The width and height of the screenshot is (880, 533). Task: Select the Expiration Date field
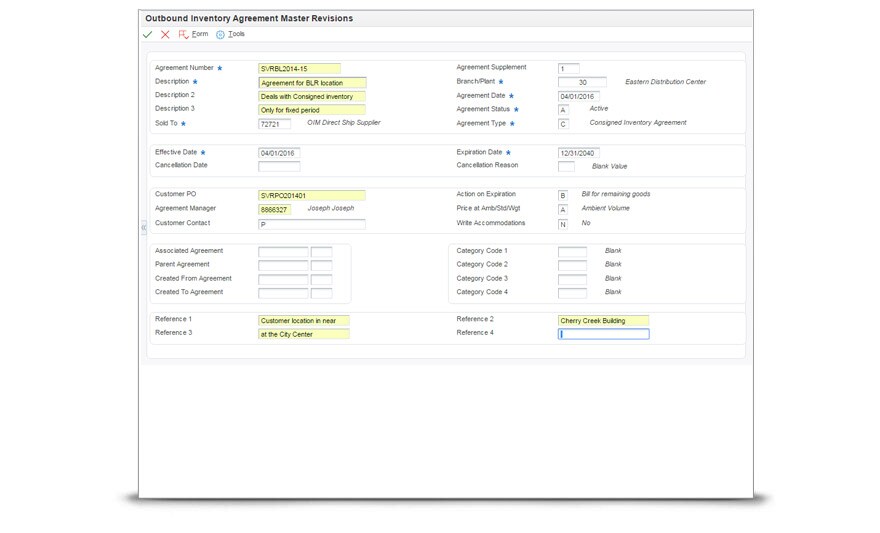point(578,153)
